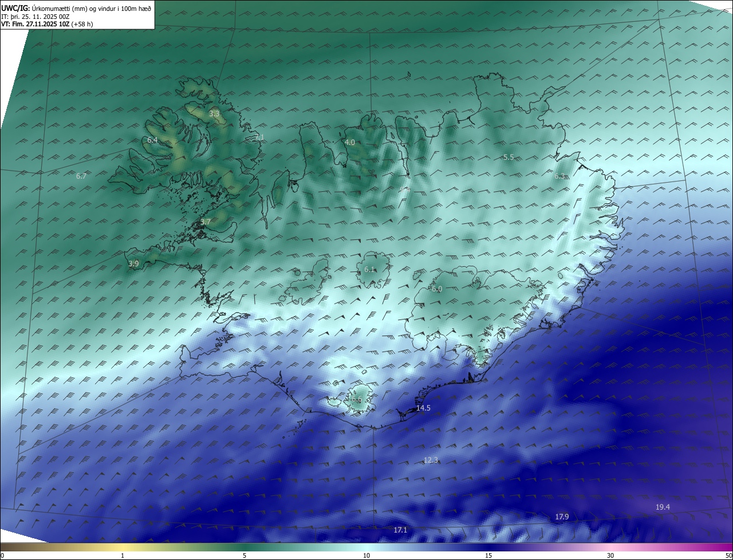Click the valid time line 'VT: Fim. 27.11.2025 10Z'
This screenshot has width=733, height=560.
click(36, 24)
